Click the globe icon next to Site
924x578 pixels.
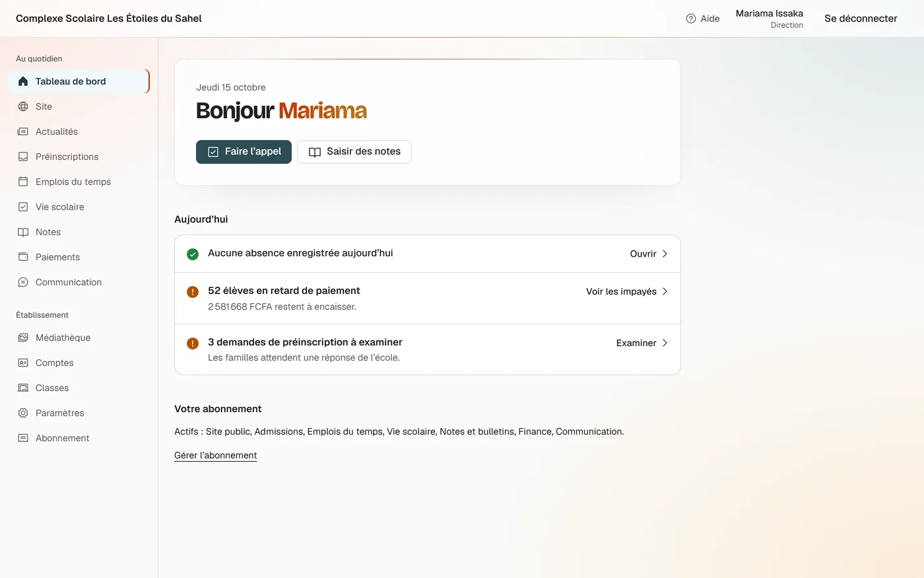click(23, 106)
